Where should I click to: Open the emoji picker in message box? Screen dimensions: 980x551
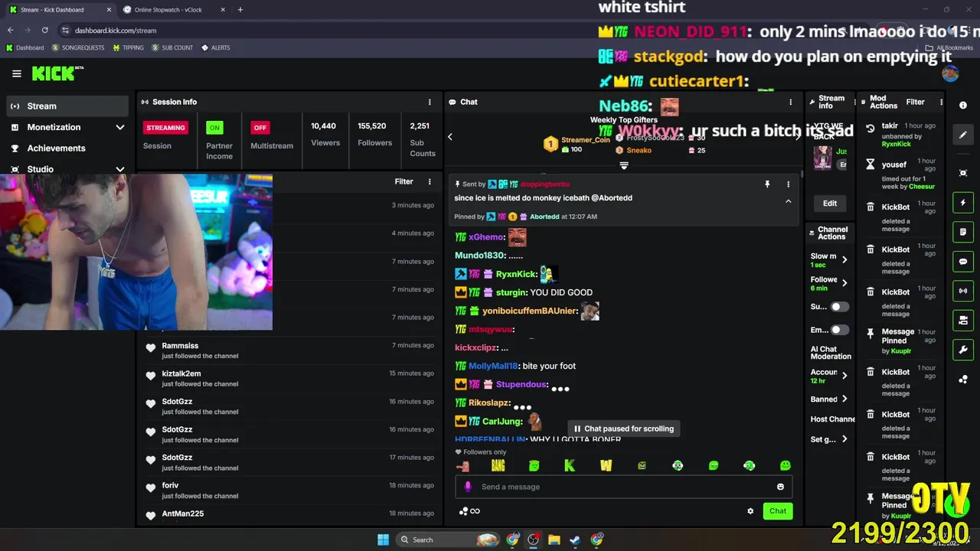[x=780, y=487]
